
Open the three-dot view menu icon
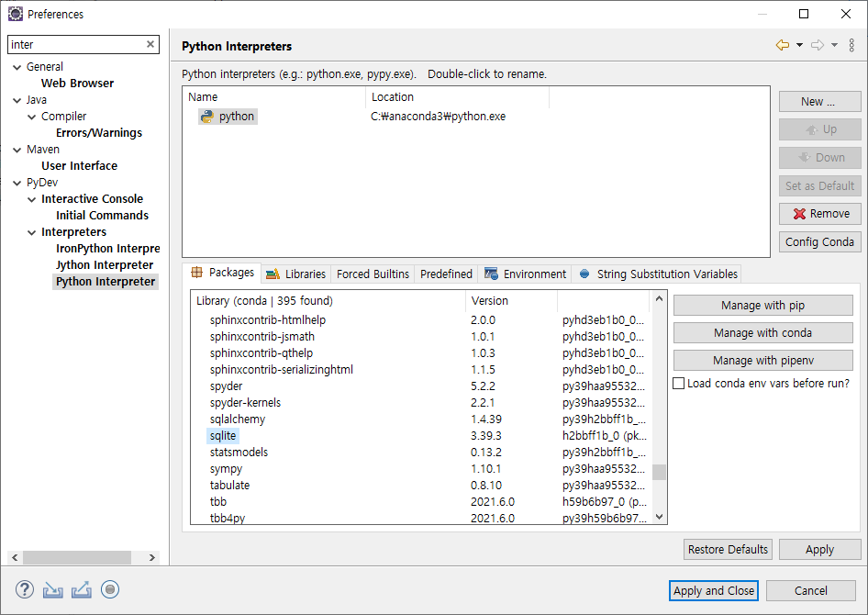coord(851,45)
